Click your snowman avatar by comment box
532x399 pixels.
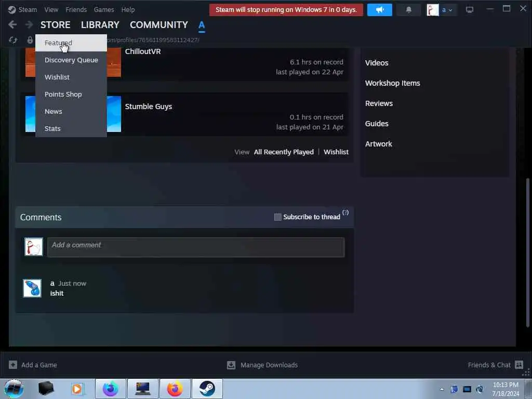[34, 247]
